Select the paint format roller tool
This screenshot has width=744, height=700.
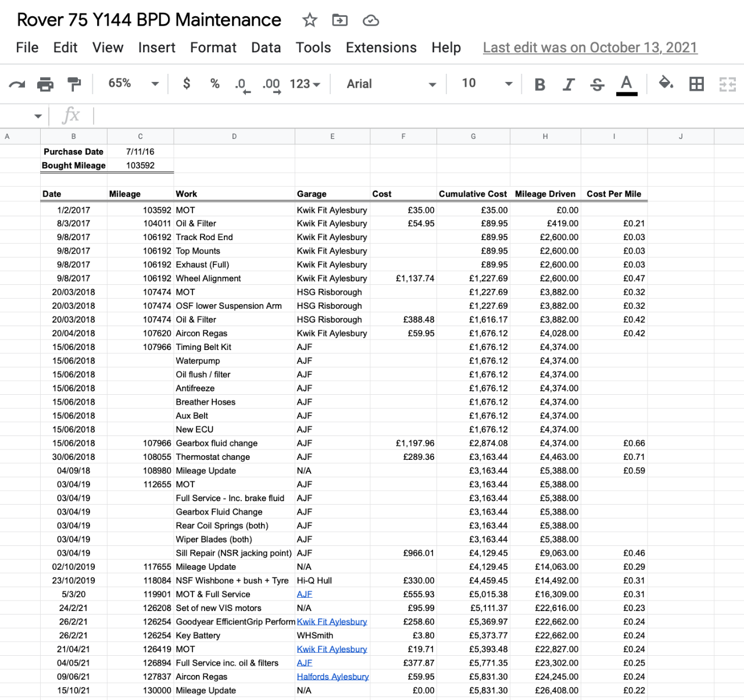click(74, 84)
